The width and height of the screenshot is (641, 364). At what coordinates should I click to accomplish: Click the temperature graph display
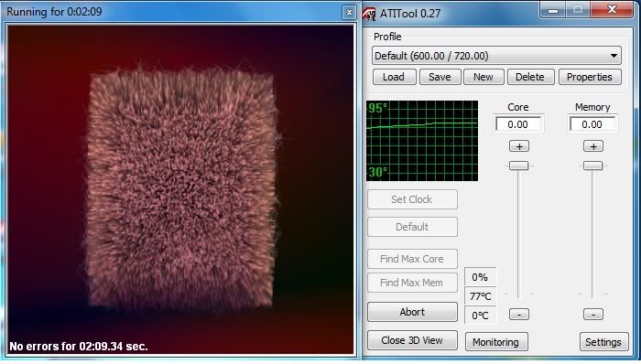coord(422,141)
